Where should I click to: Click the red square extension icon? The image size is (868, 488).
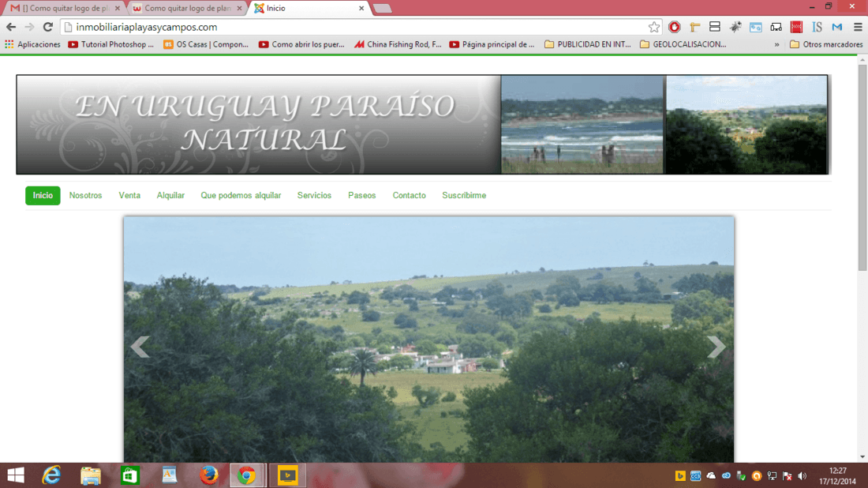[797, 27]
